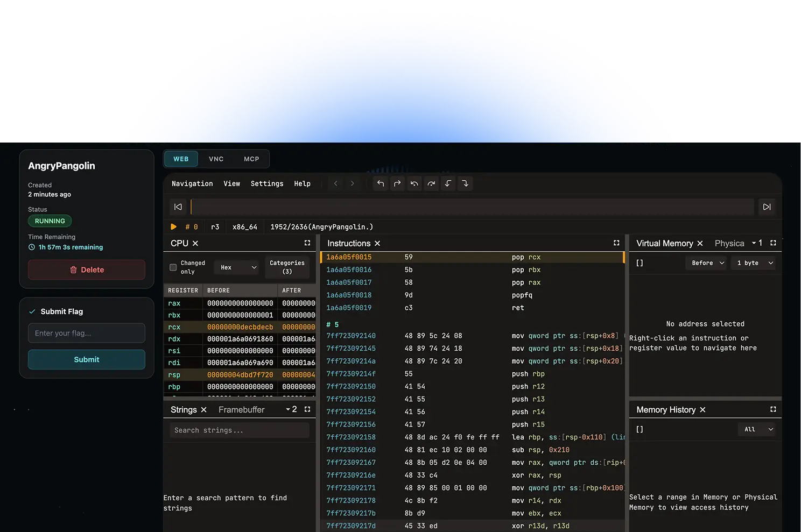801x532 pixels.
Task: Click the Search strings input field
Action: point(240,430)
